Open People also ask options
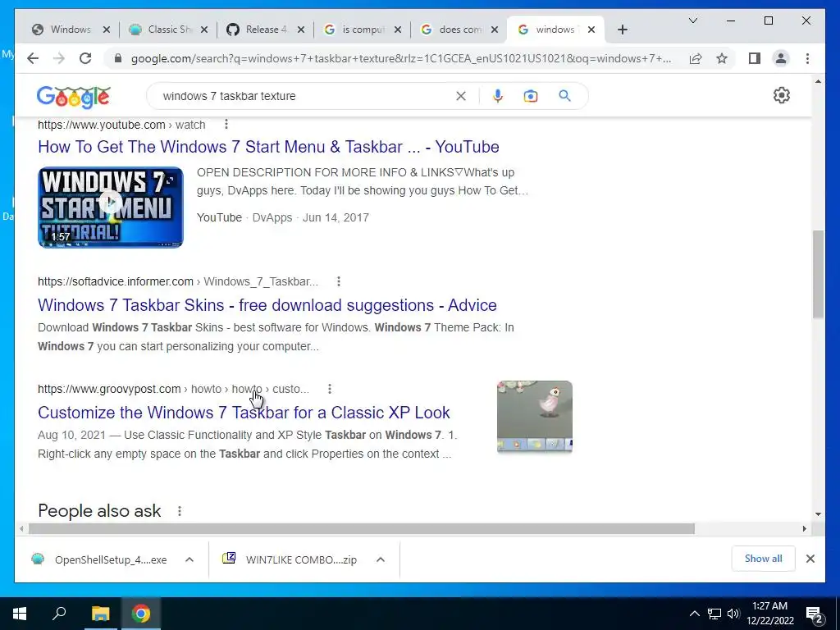The width and height of the screenshot is (840, 630). (x=180, y=511)
